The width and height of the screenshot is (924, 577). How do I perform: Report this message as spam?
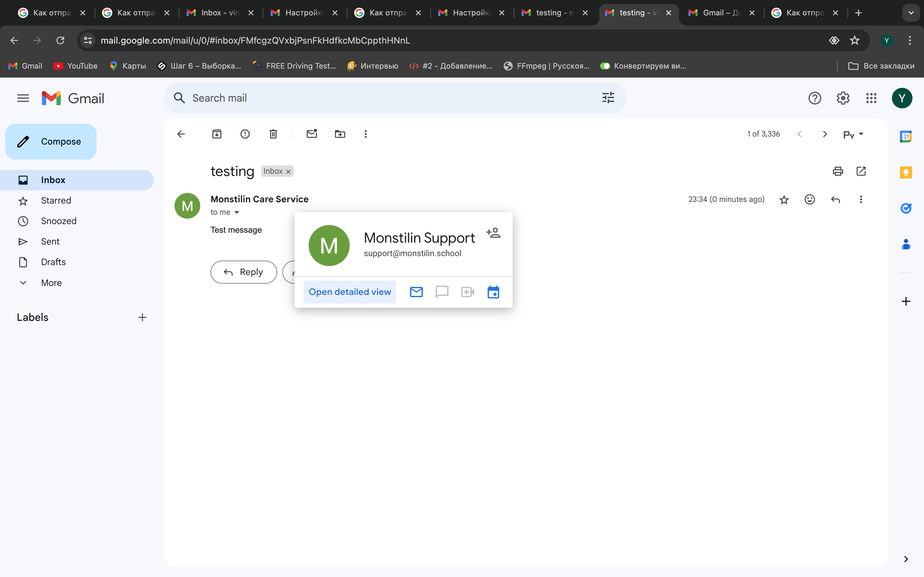point(245,134)
